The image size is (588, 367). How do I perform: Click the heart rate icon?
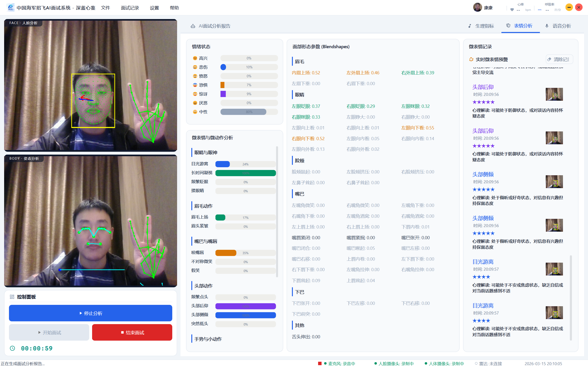[512, 10]
